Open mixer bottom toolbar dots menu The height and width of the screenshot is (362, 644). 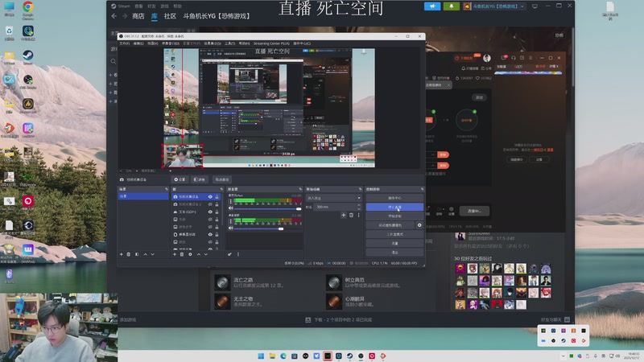tap(238, 254)
